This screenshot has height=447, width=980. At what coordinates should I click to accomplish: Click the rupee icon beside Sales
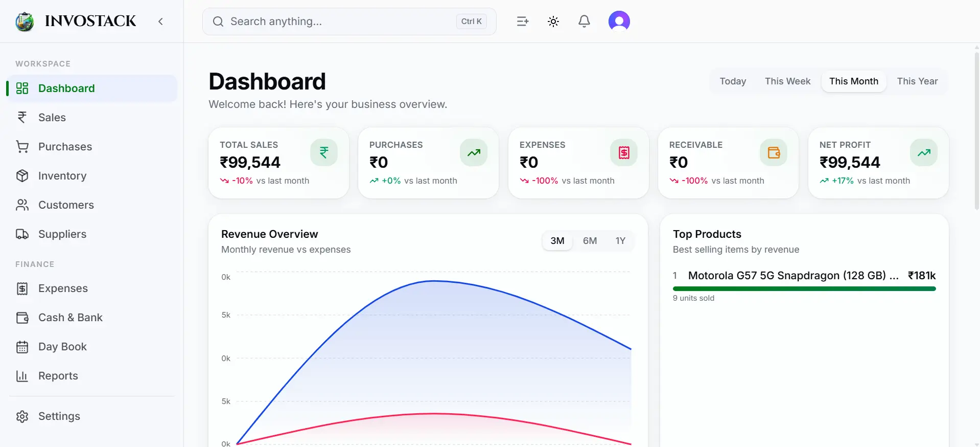pos(22,118)
